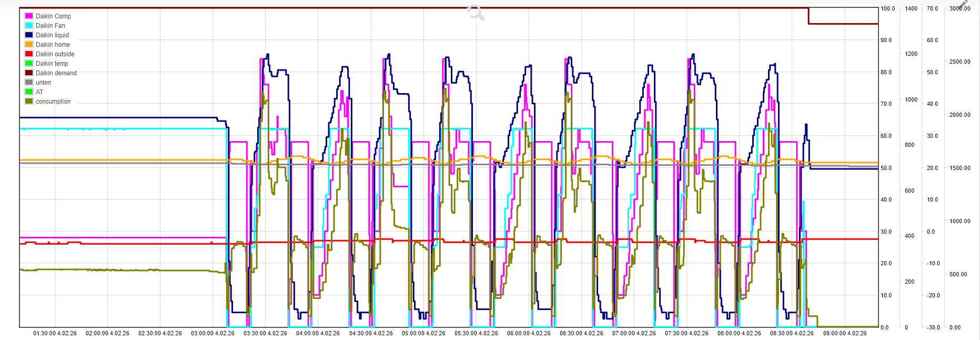The height and width of the screenshot is (340, 980).
Task: Toggle the Daikin outside legend entry
Action: pos(55,54)
